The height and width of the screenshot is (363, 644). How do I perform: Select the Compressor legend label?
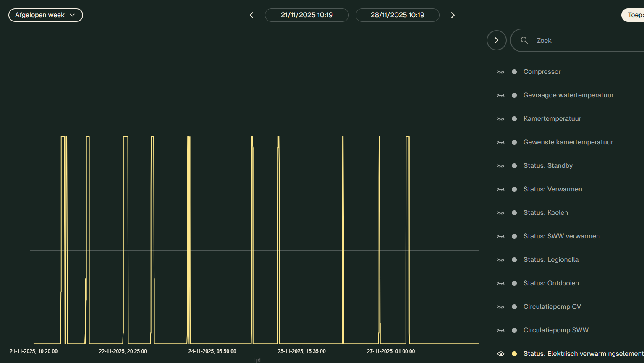(542, 72)
